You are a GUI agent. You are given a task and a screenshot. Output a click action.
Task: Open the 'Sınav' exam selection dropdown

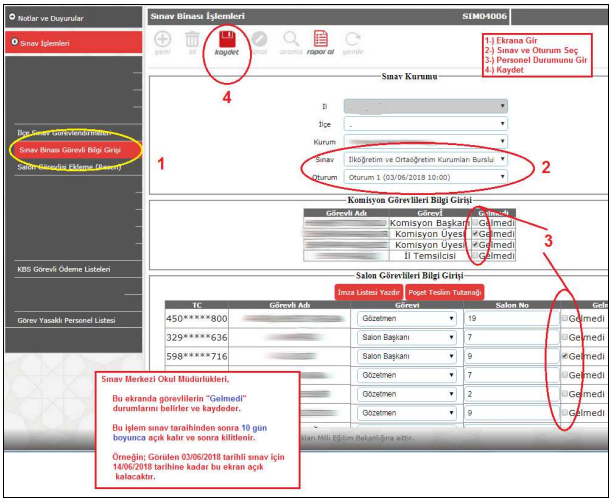click(426, 159)
